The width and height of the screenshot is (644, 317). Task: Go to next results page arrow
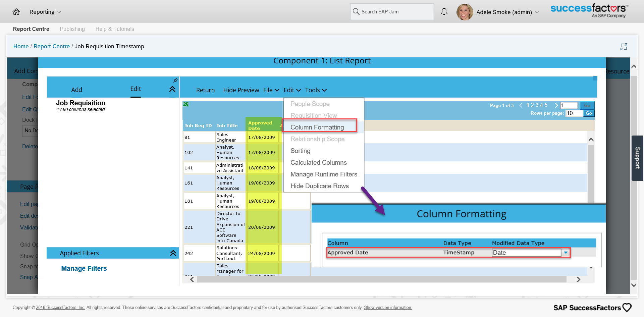[x=556, y=105]
